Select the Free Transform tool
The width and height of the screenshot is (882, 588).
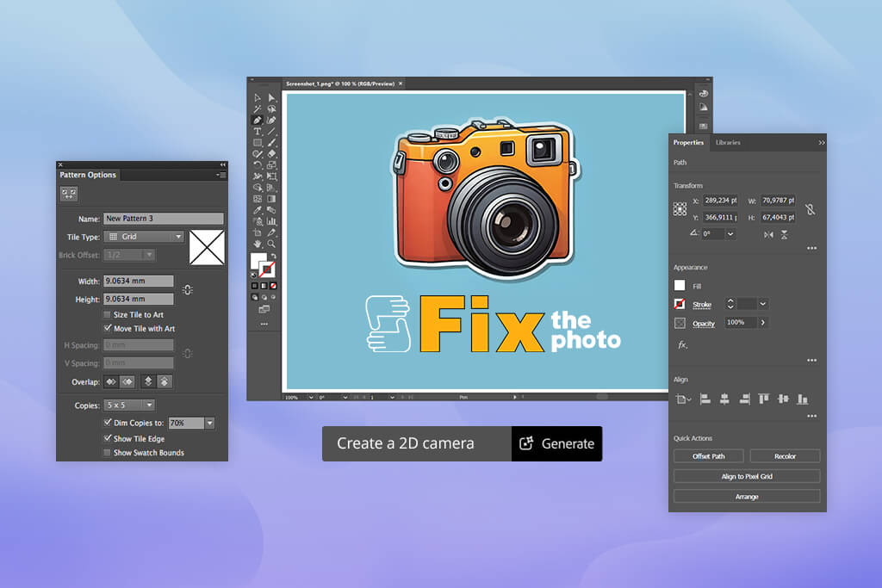[x=271, y=176]
